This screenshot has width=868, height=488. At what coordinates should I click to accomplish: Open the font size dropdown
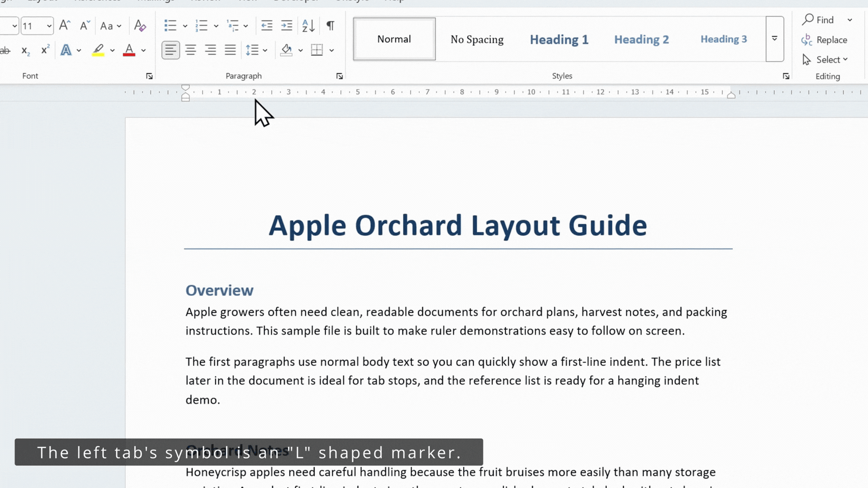click(x=49, y=26)
